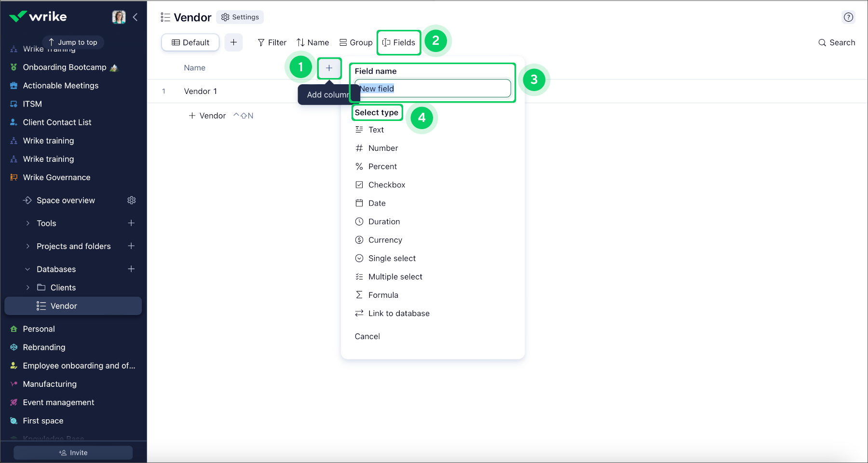Click the Invite button
The height and width of the screenshot is (463, 868).
pyautogui.click(x=73, y=452)
